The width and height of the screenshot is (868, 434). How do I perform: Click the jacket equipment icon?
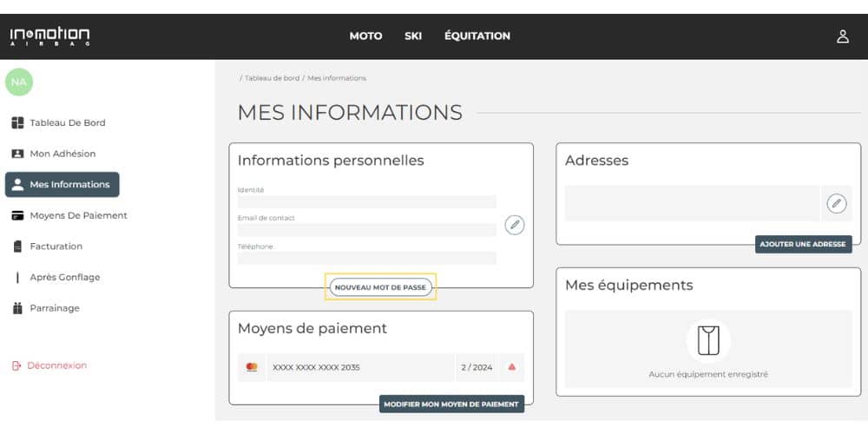pos(708,340)
